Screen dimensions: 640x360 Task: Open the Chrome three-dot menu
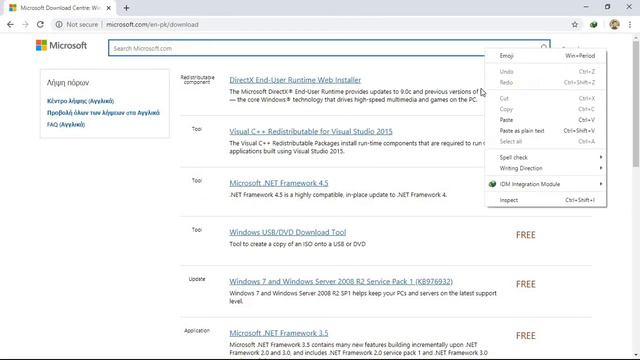coord(630,24)
